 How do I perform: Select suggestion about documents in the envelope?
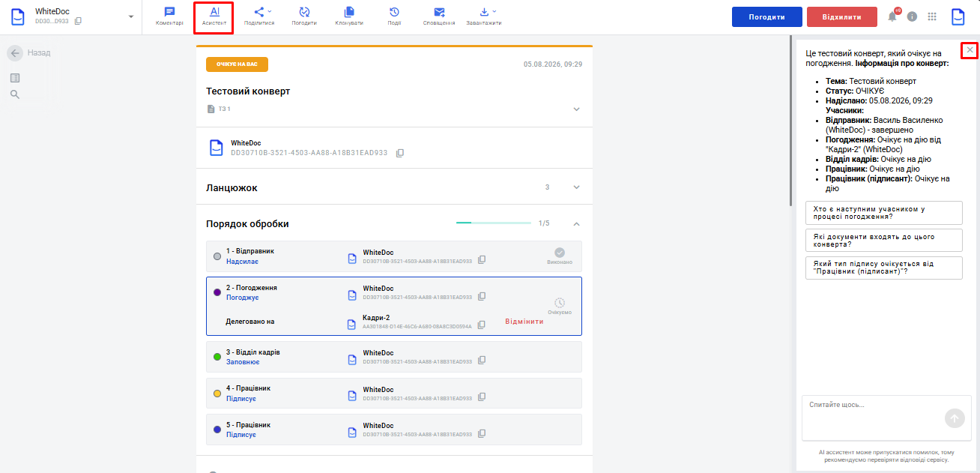pos(884,240)
